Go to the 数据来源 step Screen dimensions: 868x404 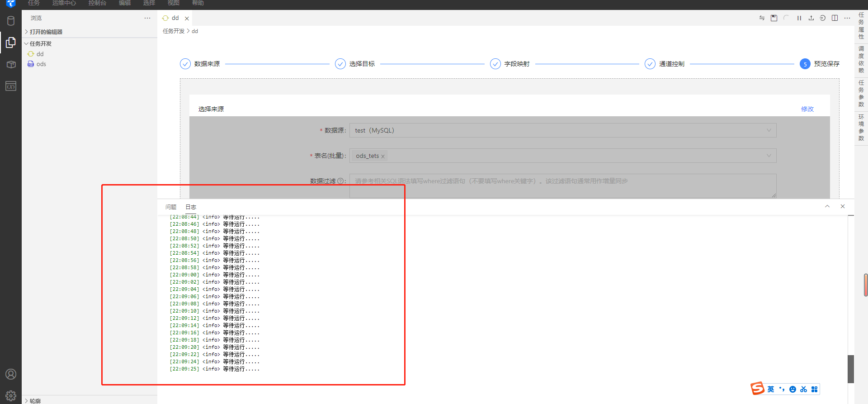coord(200,64)
